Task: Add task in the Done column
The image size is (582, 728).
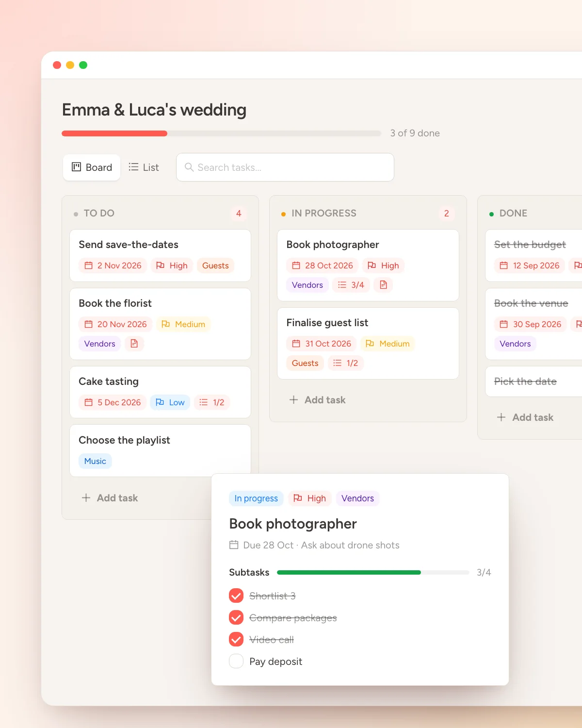Action: coord(525,417)
